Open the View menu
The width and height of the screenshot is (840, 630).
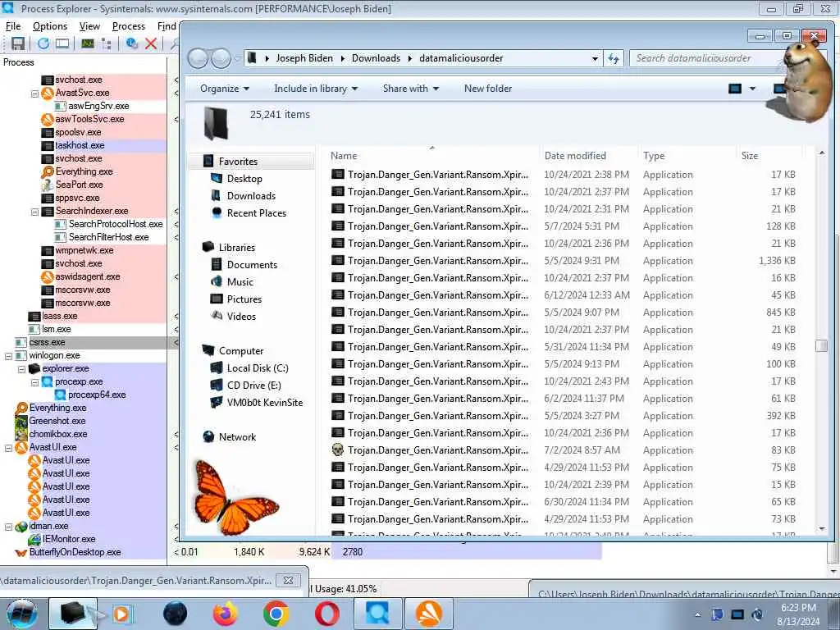[89, 26]
